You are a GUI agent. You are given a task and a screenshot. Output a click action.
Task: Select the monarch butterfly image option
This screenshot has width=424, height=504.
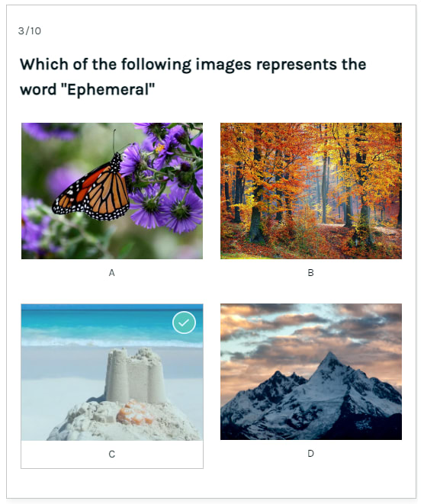point(112,191)
